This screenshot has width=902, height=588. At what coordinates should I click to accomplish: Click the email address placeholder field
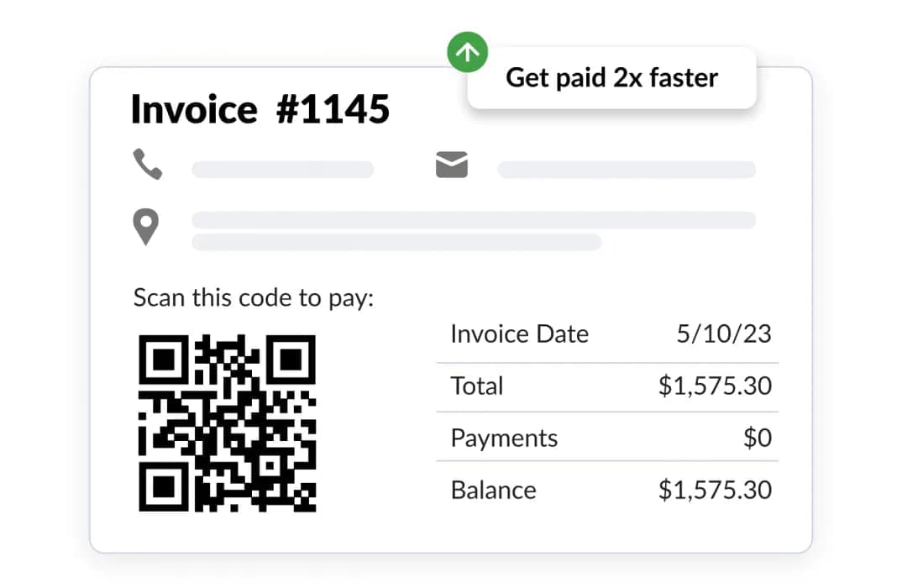[x=627, y=170]
